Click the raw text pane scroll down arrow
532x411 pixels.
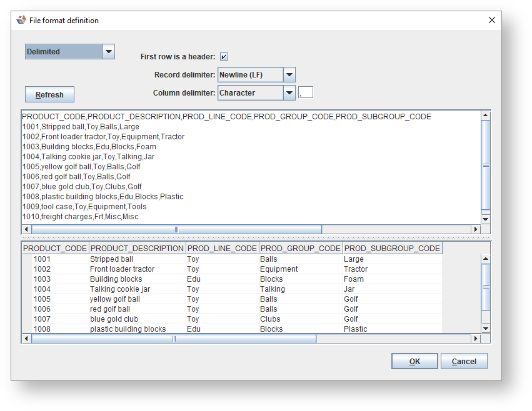click(486, 219)
